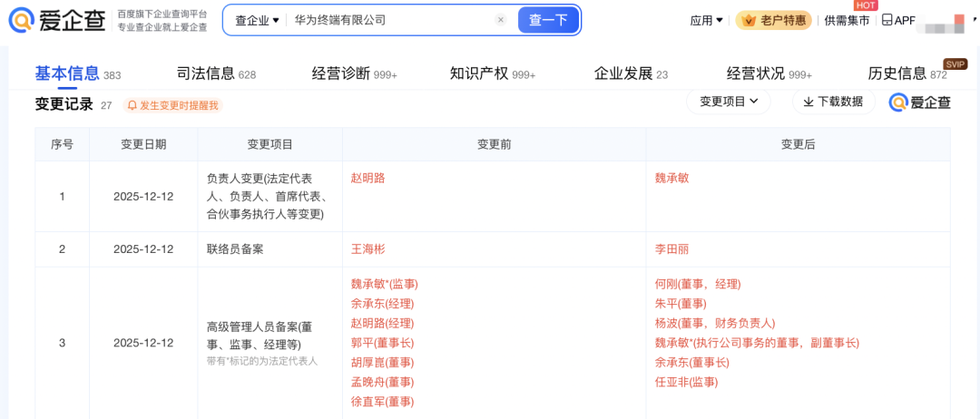Click the download icon beside 下载数据
This screenshot has height=419, width=980.
coord(808,102)
